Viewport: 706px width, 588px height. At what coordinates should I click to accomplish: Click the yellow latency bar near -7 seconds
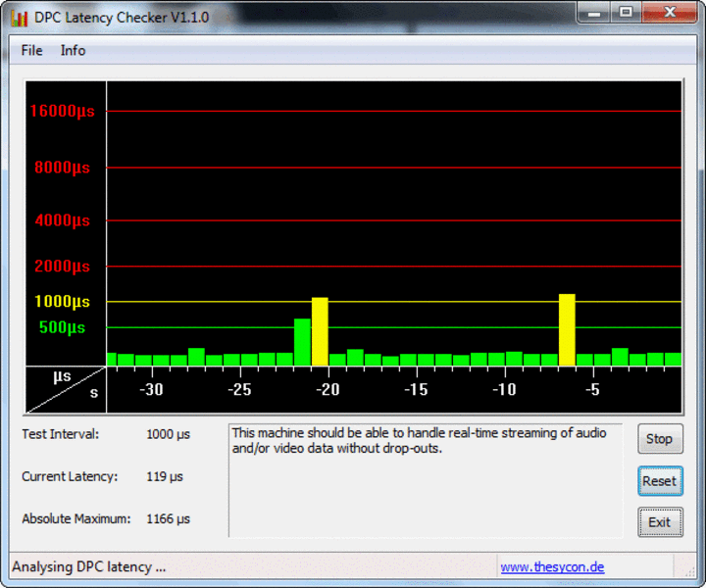point(567,329)
